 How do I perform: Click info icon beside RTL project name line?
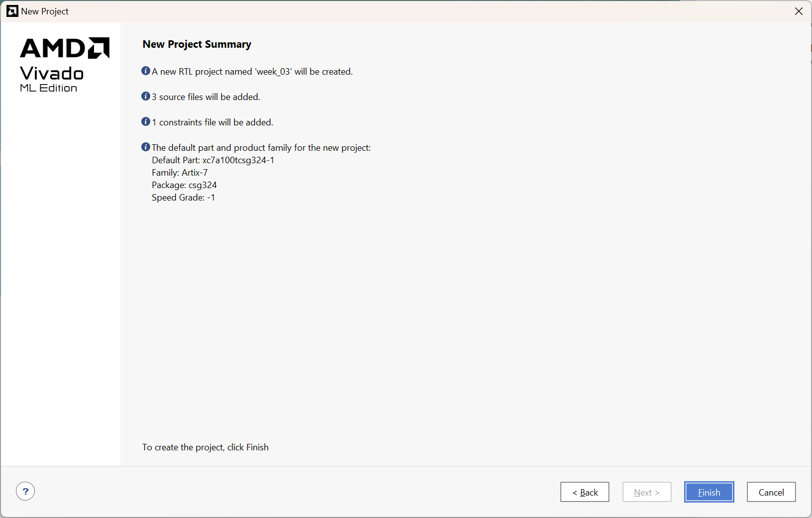click(146, 71)
